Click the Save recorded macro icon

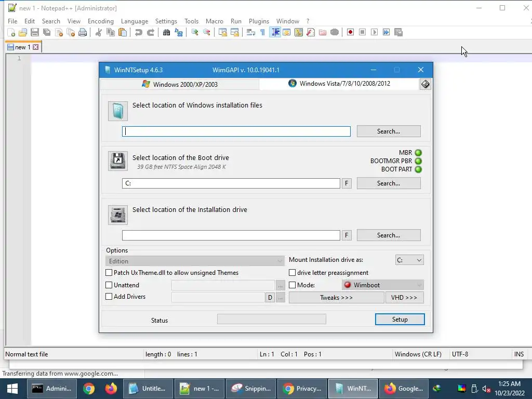point(398,32)
